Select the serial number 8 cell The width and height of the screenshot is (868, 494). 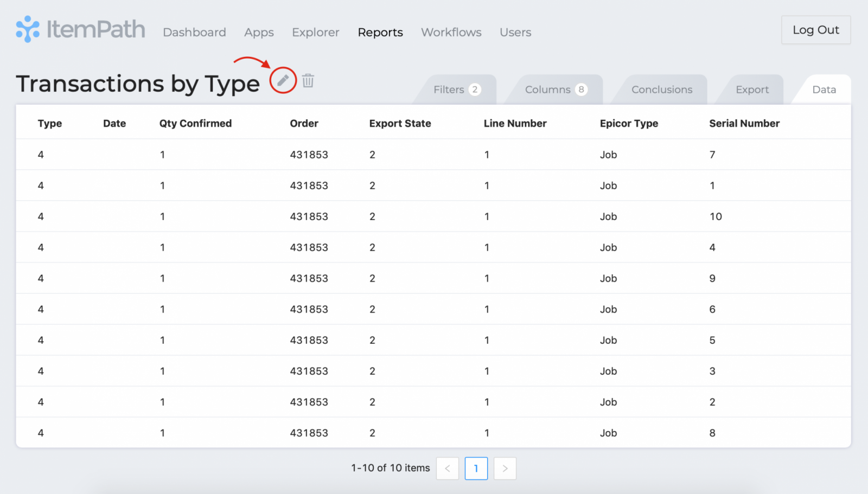tap(712, 433)
